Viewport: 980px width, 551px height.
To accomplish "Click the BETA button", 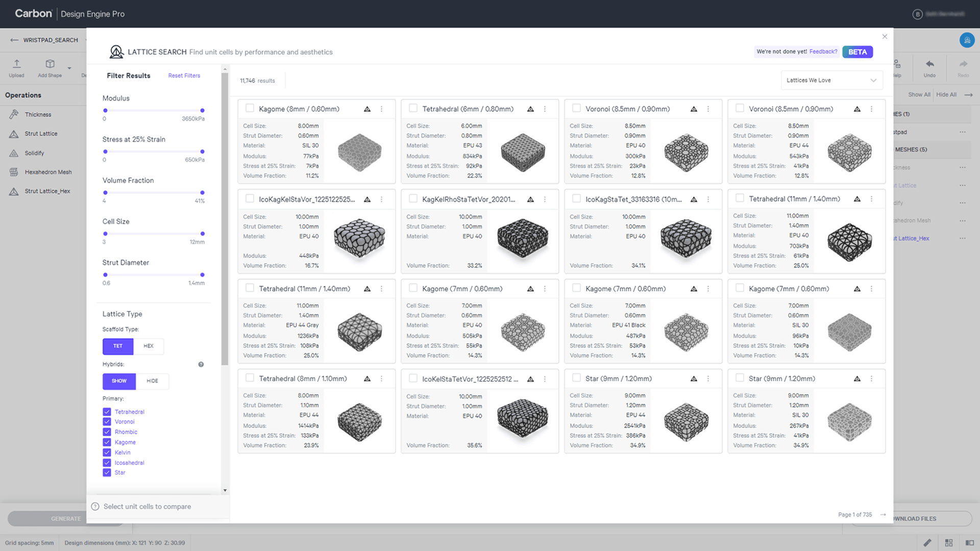I will point(857,52).
